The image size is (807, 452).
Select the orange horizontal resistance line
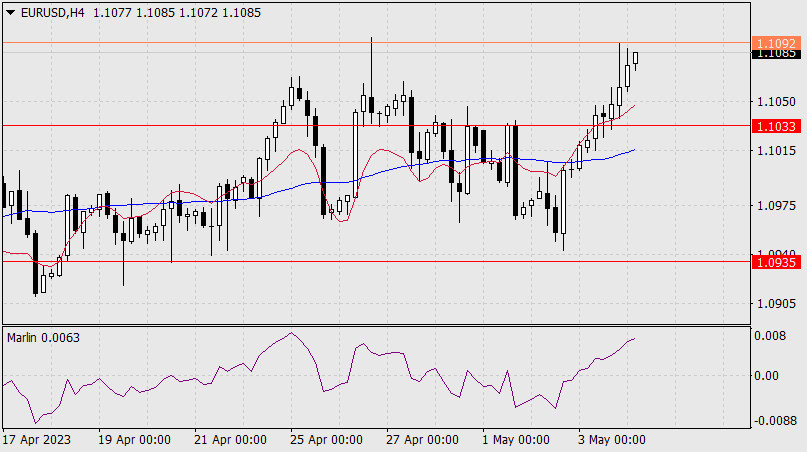pos(200,42)
